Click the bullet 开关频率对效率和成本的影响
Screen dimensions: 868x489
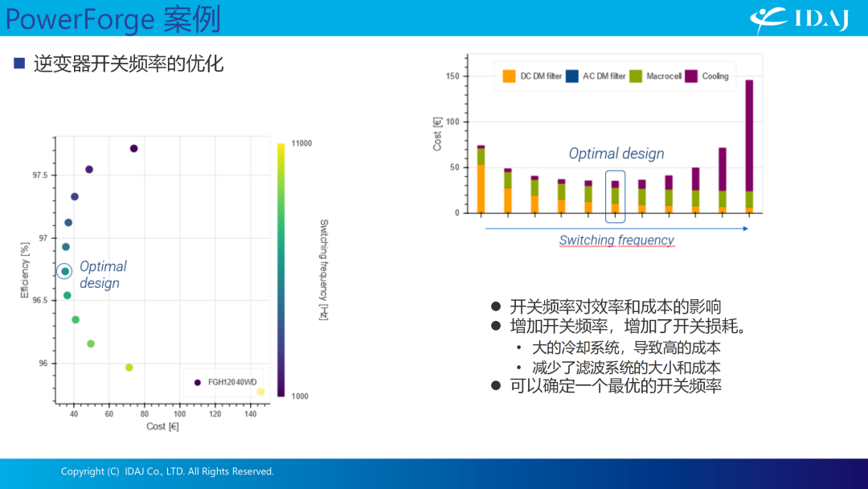tap(616, 306)
